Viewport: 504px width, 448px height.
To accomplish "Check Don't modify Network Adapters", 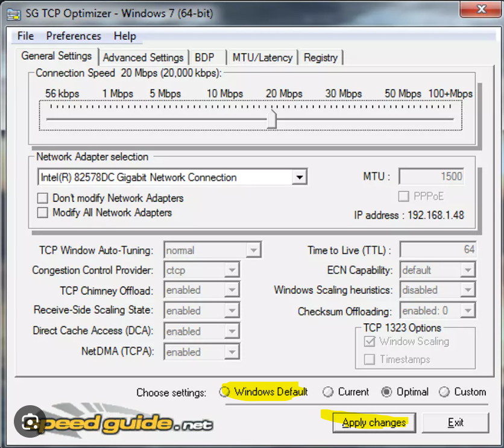I will [x=42, y=198].
